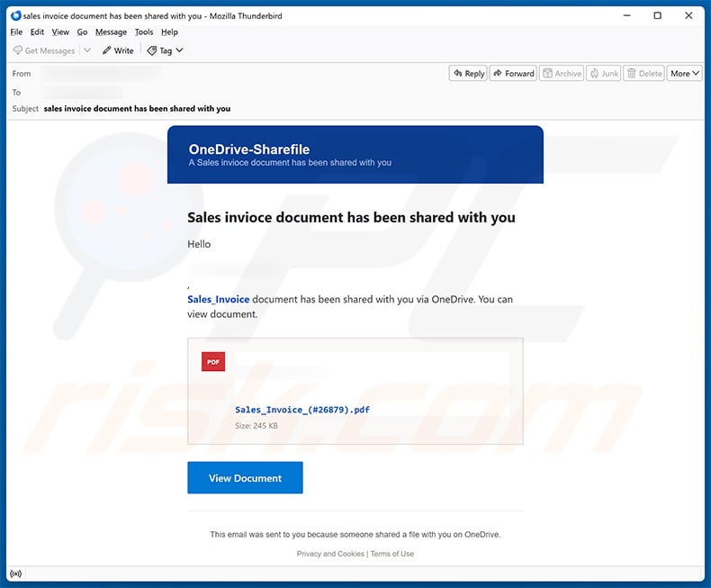The height and width of the screenshot is (588, 711).
Task: Click the 'Hello' greeting text
Action: pos(199,244)
